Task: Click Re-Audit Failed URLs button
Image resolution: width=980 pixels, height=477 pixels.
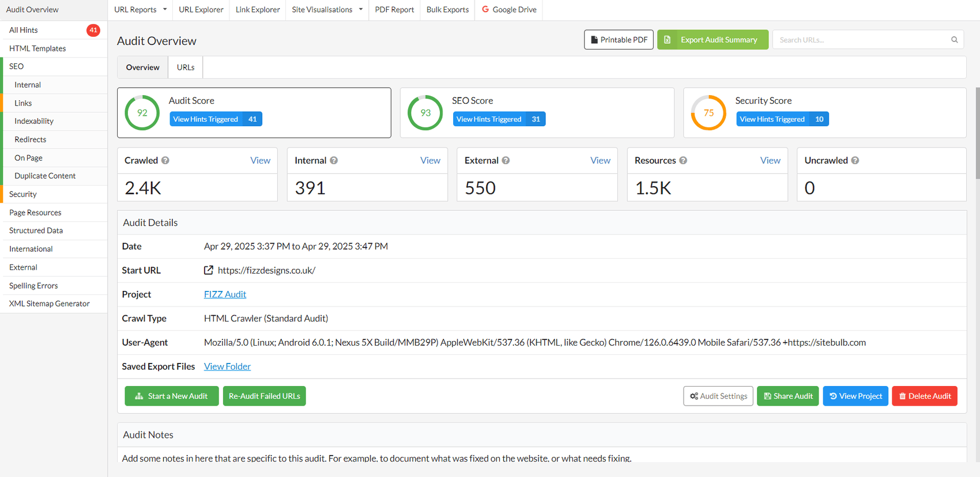Action: pyautogui.click(x=264, y=396)
